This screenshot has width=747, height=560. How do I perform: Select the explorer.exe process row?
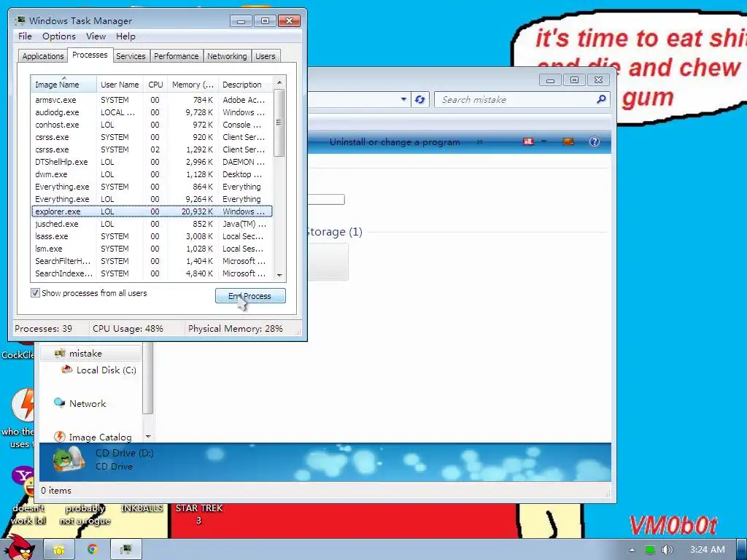tap(152, 211)
